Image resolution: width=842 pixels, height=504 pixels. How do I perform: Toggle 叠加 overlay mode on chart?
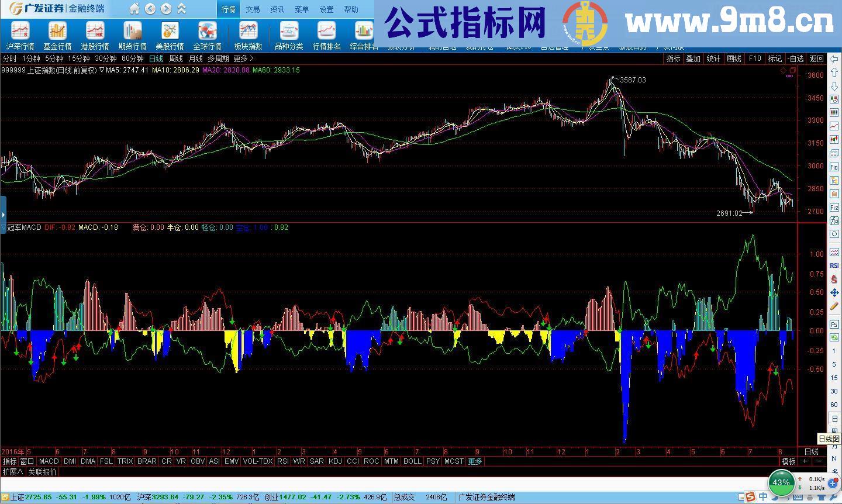point(693,58)
